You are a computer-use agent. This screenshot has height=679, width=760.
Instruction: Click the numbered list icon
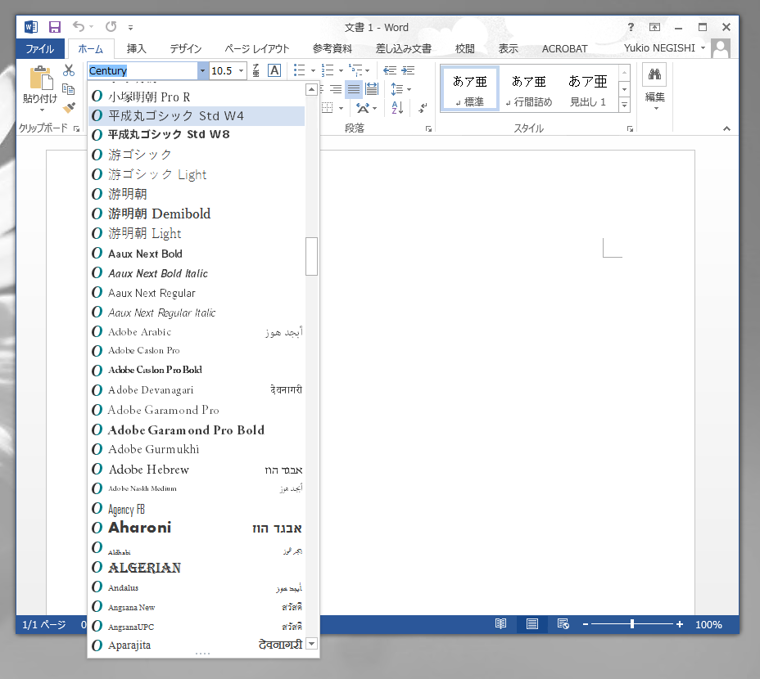(x=328, y=71)
